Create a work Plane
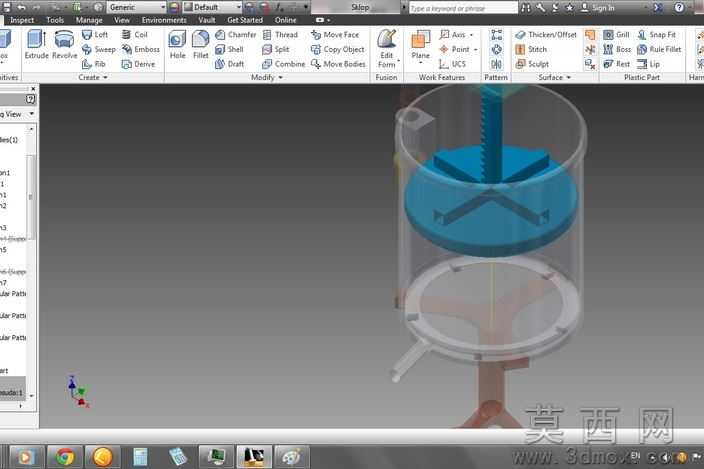The width and height of the screenshot is (704, 469). pos(420,46)
